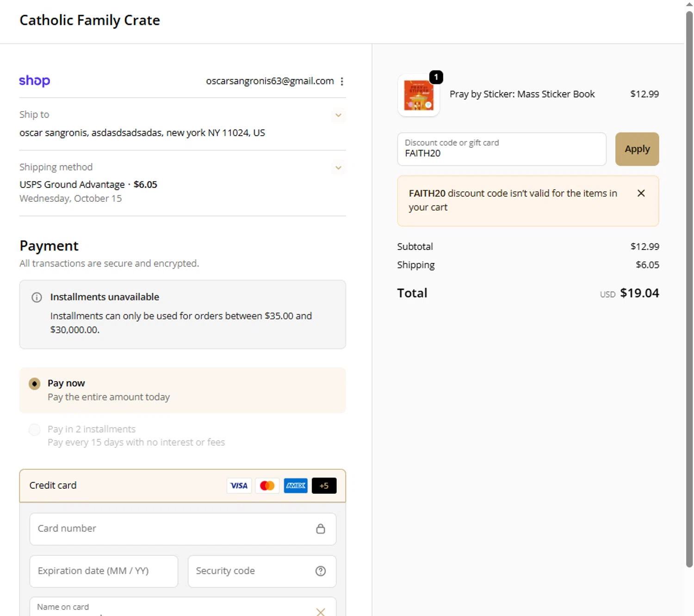Apply the FAITH20 discount code
694x616 pixels.
tap(637, 149)
